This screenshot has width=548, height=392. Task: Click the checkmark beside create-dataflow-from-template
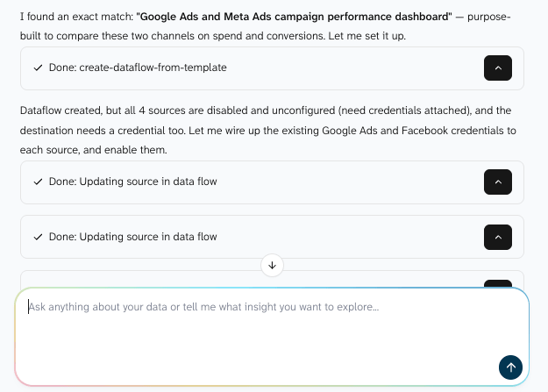tap(38, 68)
